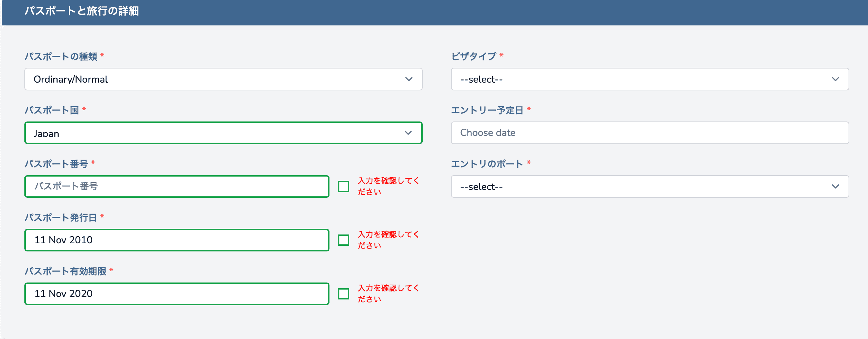This screenshot has height=339, width=868.
Task: Click chevron arrow in Japan select box
Action: coord(408,133)
